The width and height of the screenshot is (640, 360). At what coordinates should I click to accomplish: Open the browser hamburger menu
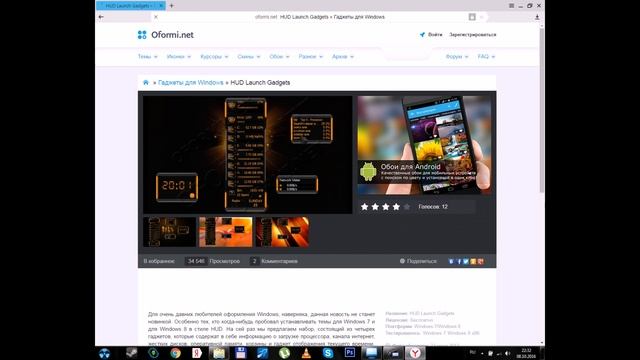point(511,6)
